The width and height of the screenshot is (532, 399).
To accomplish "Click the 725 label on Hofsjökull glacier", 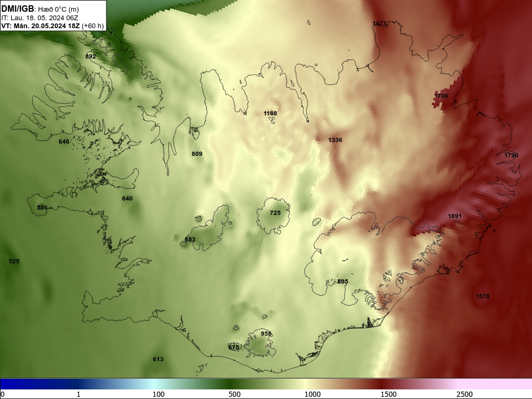I will pos(275,213).
